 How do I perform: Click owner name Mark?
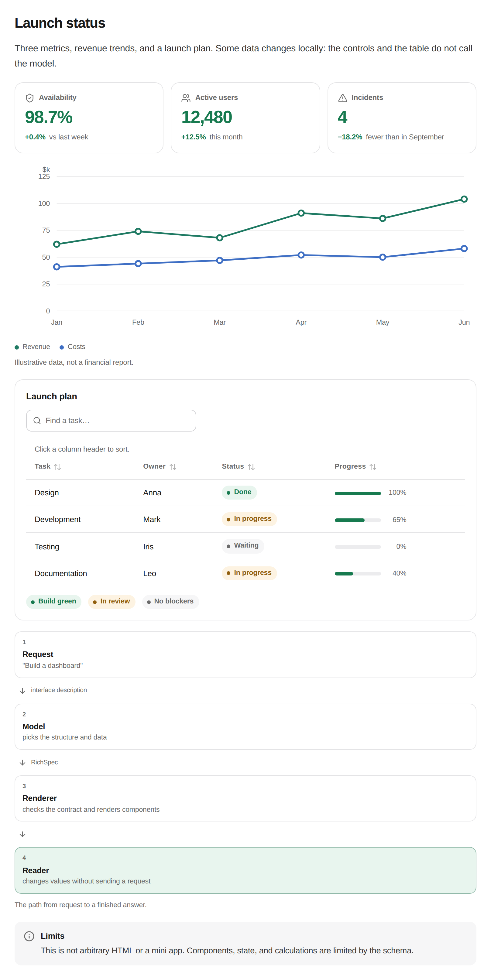[152, 519]
